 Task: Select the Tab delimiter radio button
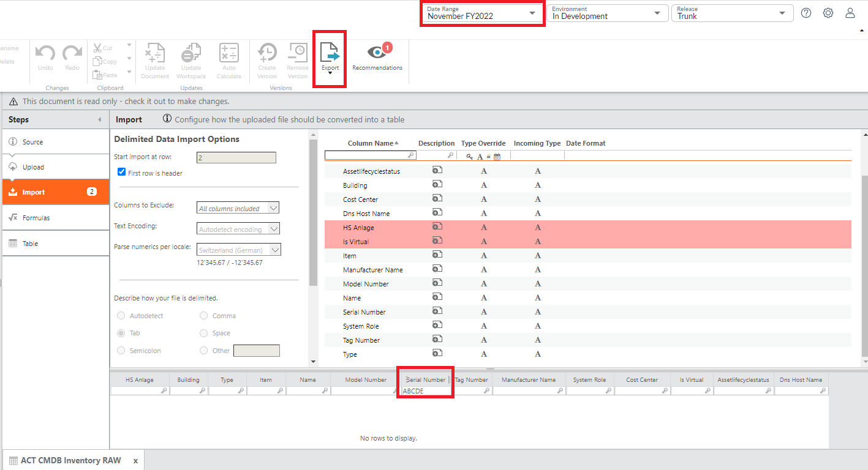121,333
